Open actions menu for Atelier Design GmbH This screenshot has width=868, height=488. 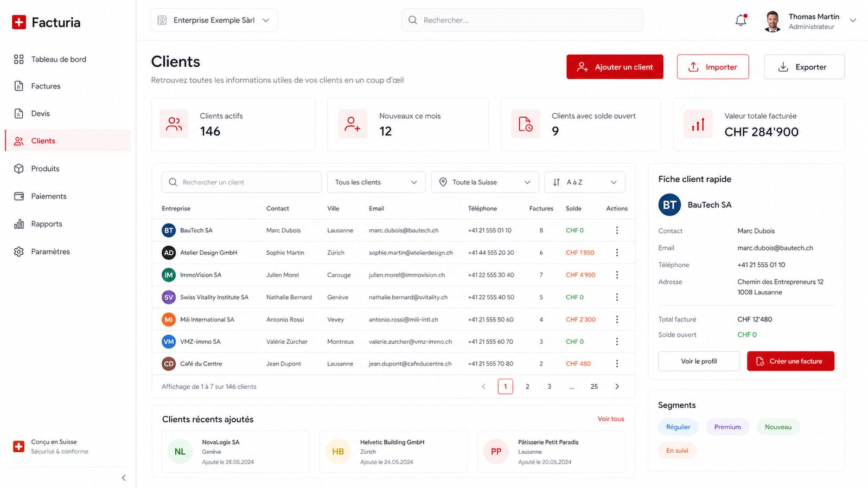617,253
